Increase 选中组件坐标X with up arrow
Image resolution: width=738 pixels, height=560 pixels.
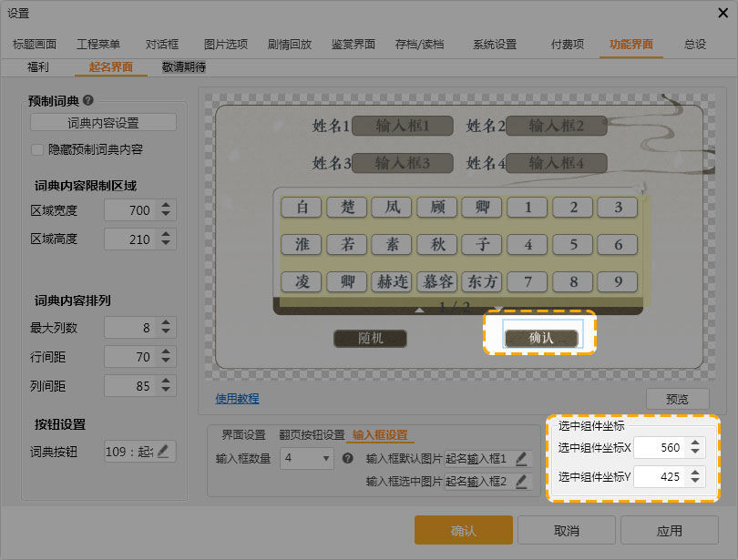[x=695, y=443]
